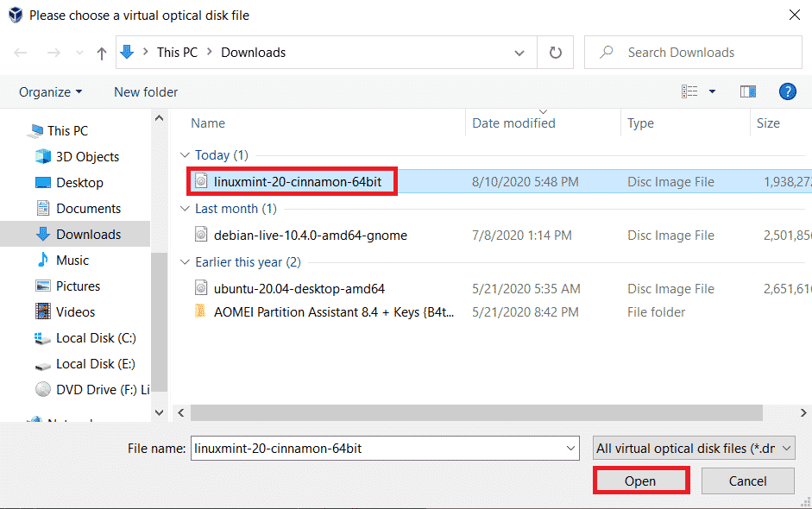
Task: Collapse the Today group
Action: [x=185, y=155]
